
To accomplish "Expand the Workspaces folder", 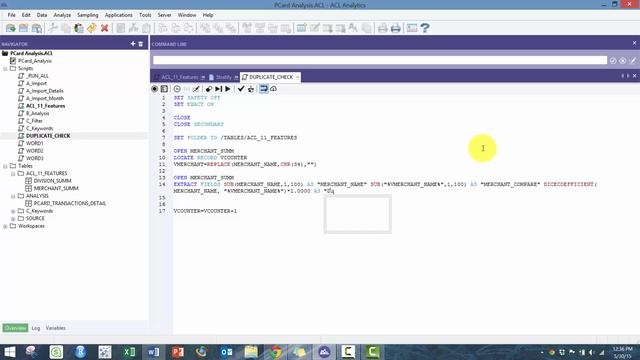I will 5,226.
